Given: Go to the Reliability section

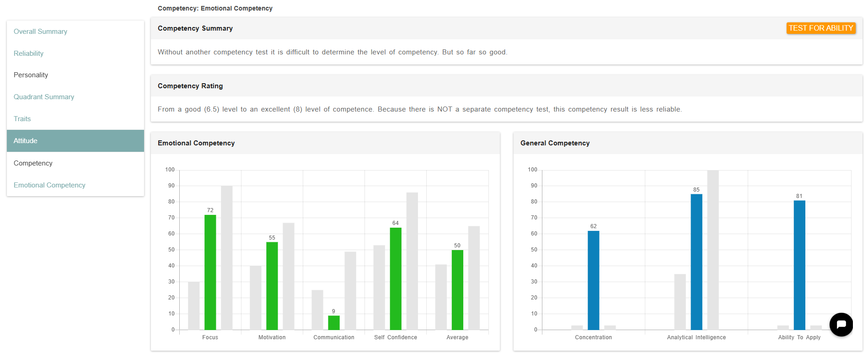Looking at the screenshot, I should (x=28, y=53).
